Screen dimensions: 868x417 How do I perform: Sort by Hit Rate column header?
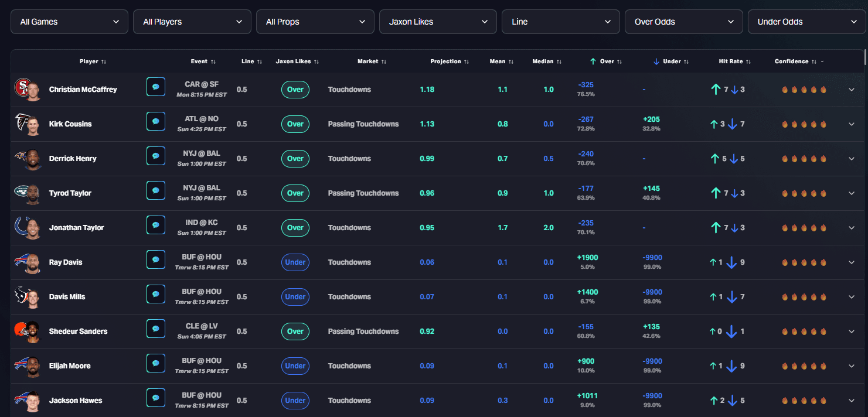(x=736, y=61)
